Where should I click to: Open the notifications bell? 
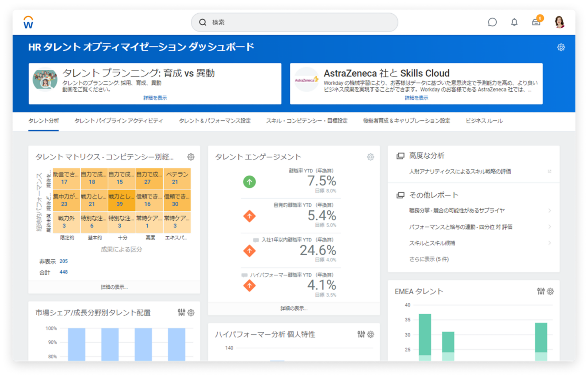[x=514, y=22]
